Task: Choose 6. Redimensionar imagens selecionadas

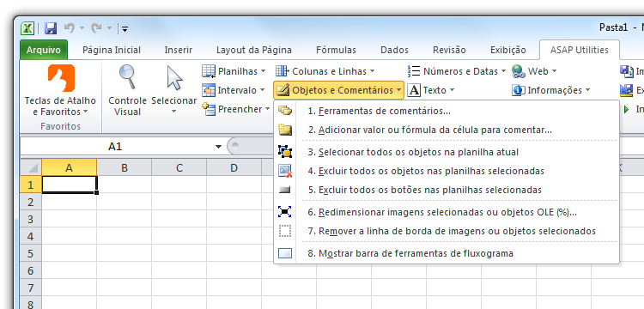Action: click(447, 212)
